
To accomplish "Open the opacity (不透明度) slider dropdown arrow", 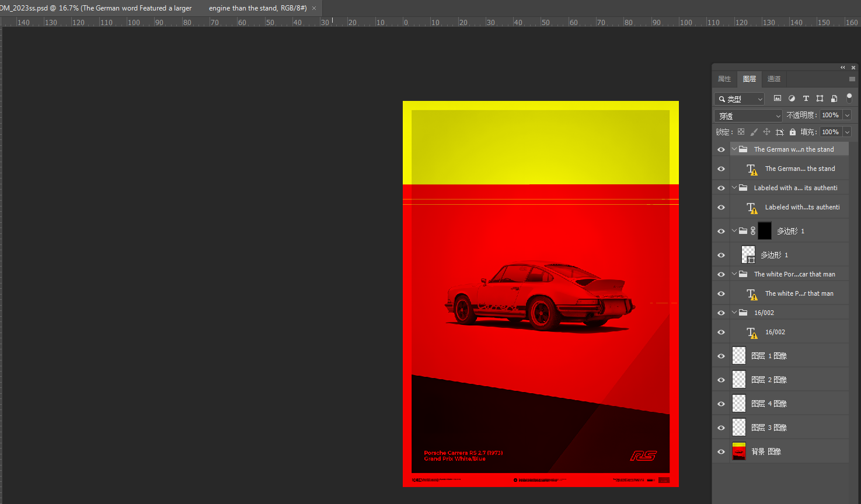I will [848, 116].
